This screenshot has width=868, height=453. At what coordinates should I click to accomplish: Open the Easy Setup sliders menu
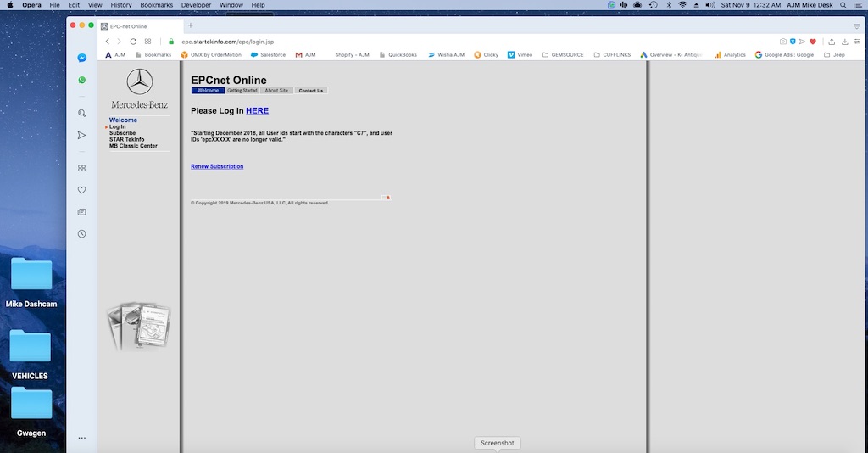tap(856, 42)
